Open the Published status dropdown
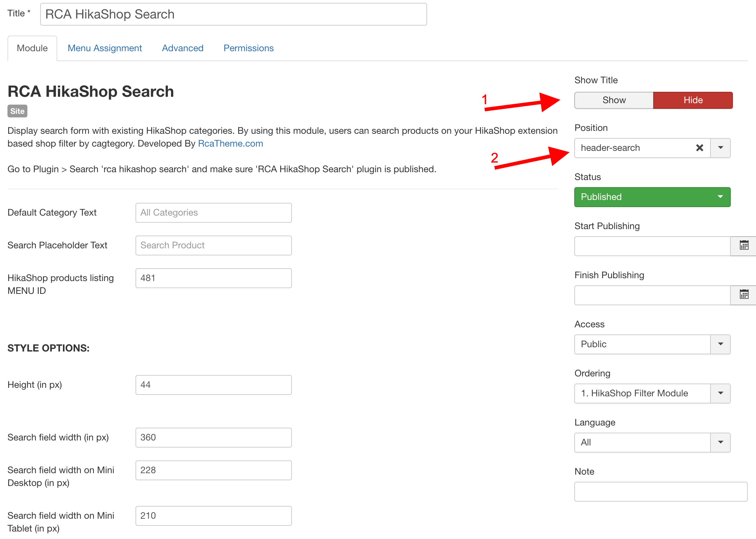The width and height of the screenshot is (756, 539). [652, 197]
